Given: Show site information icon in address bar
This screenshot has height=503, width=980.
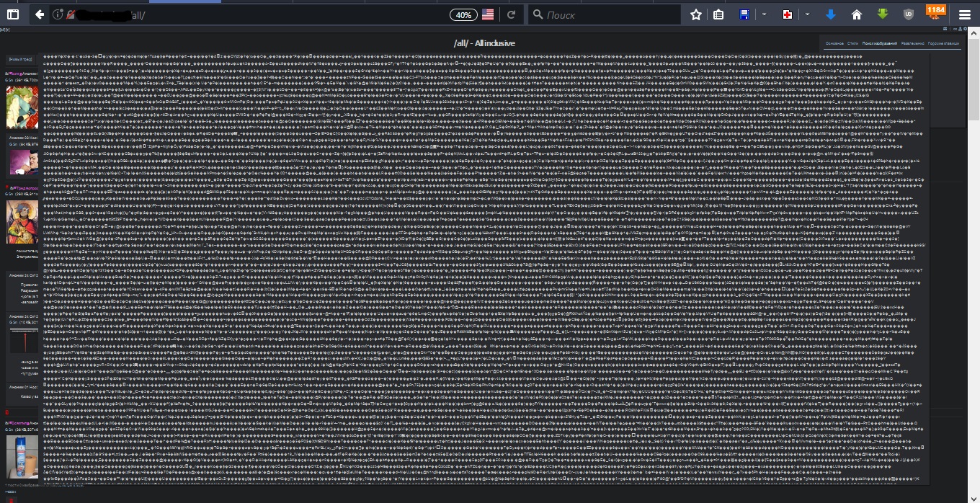Looking at the screenshot, I should (x=58, y=14).
